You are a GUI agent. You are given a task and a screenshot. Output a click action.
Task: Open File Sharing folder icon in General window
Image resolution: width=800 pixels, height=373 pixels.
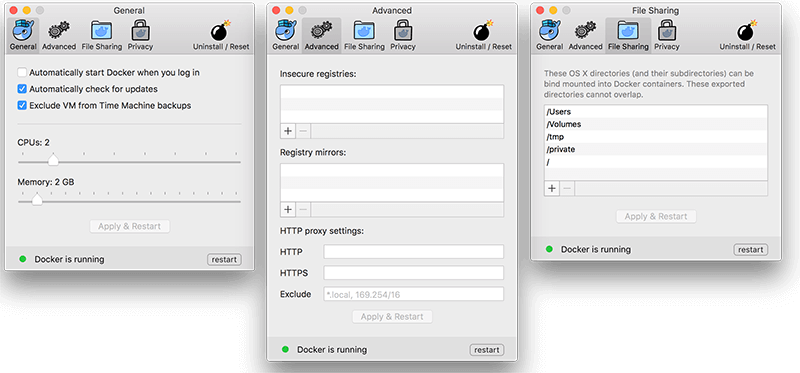pyautogui.click(x=102, y=31)
